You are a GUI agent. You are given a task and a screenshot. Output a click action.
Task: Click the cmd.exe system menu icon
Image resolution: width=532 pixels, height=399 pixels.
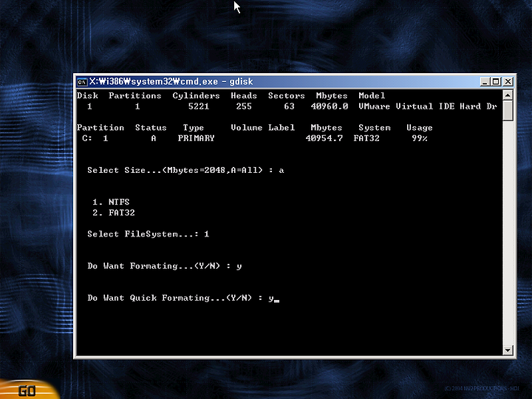click(82, 82)
